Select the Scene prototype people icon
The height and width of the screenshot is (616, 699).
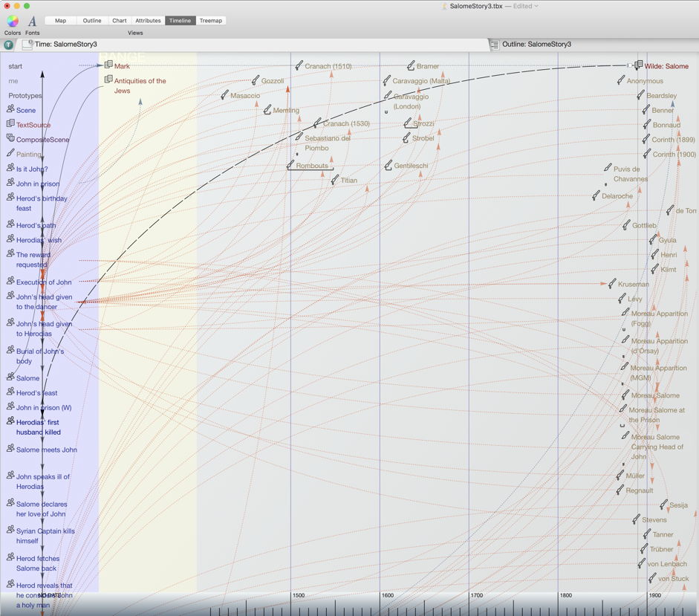point(9,109)
